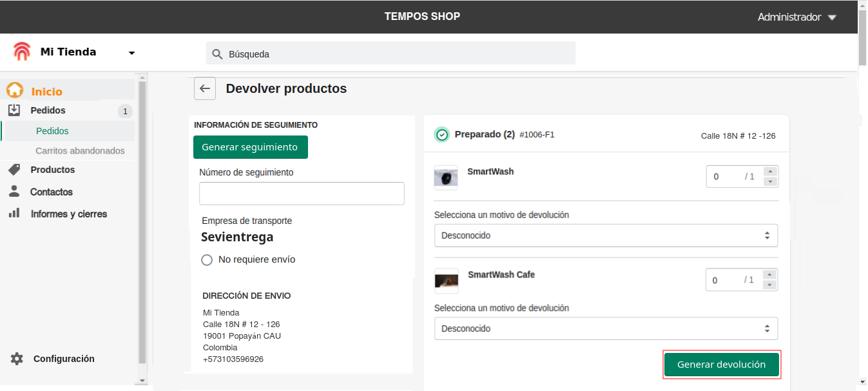Open the return reason dropdown for SmartWash Cafe
This screenshot has height=391, width=868.
[x=606, y=328]
